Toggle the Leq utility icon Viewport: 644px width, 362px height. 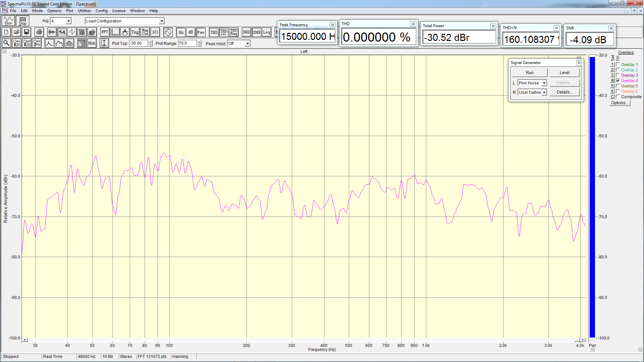click(x=267, y=32)
